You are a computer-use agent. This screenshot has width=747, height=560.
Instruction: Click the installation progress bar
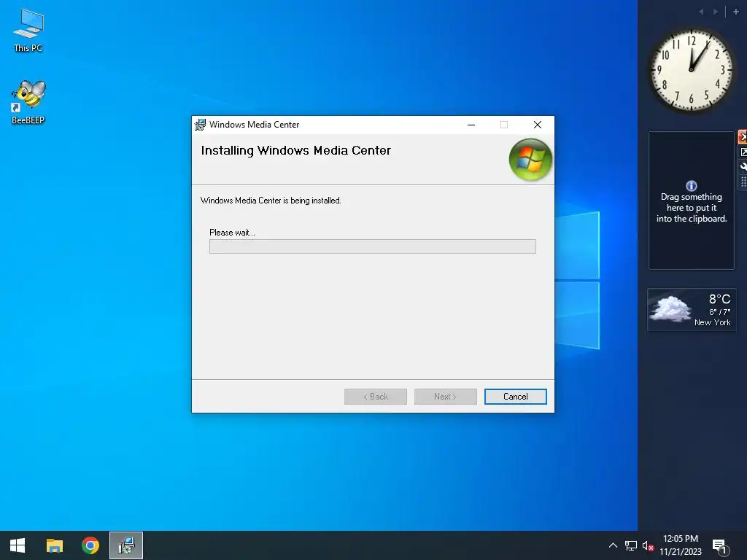pos(373,246)
